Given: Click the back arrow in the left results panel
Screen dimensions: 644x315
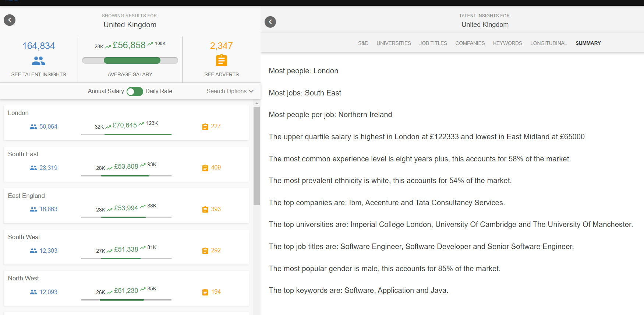Looking at the screenshot, I should click(10, 20).
